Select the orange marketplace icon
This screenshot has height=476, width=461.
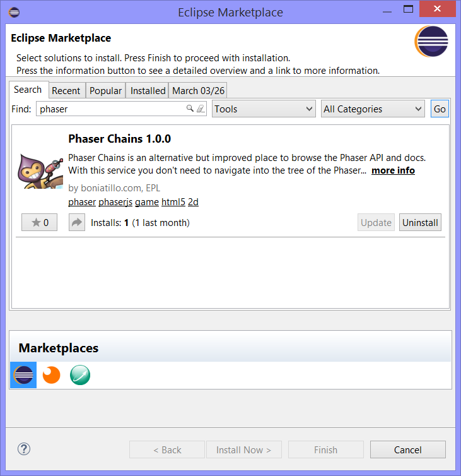click(x=51, y=375)
